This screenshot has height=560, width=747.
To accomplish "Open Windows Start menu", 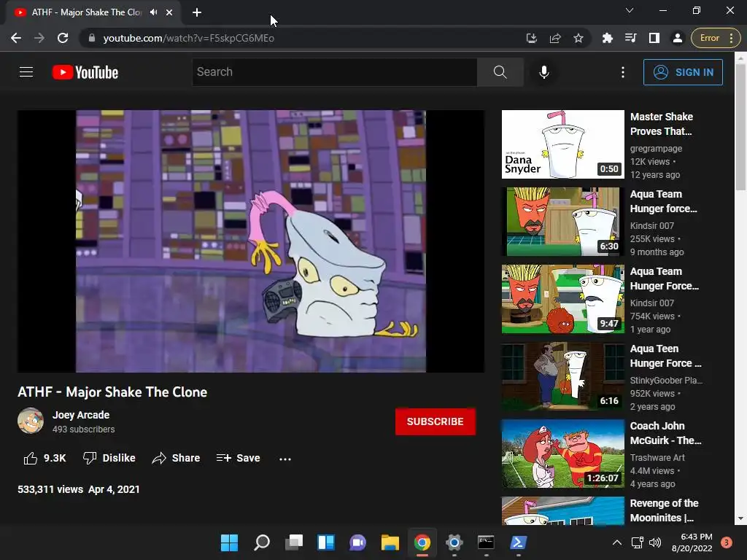I will 229,542.
